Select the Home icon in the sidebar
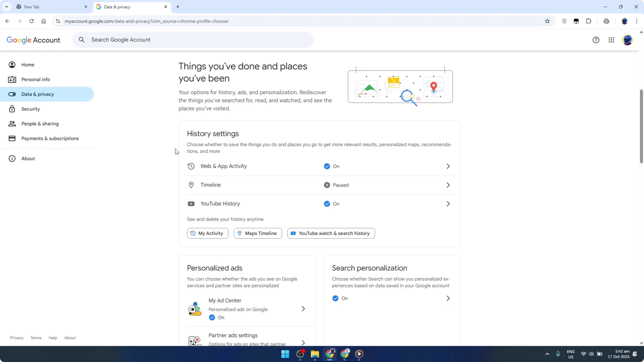The image size is (644, 362). (12, 65)
